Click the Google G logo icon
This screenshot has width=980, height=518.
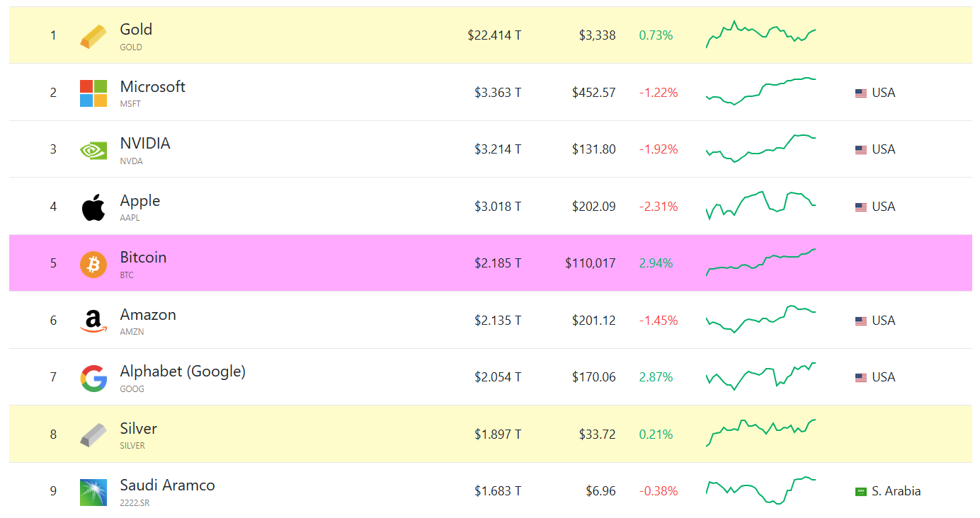coord(93,378)
